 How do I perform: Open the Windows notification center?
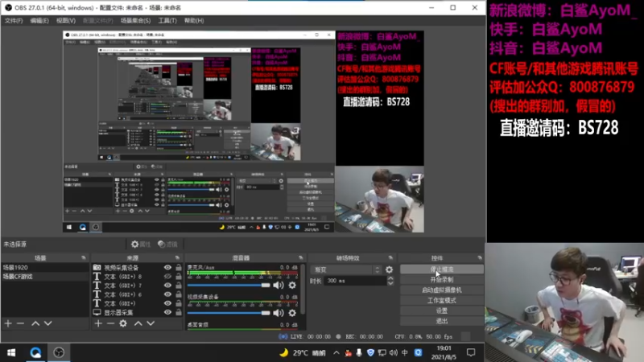(471, 352)
